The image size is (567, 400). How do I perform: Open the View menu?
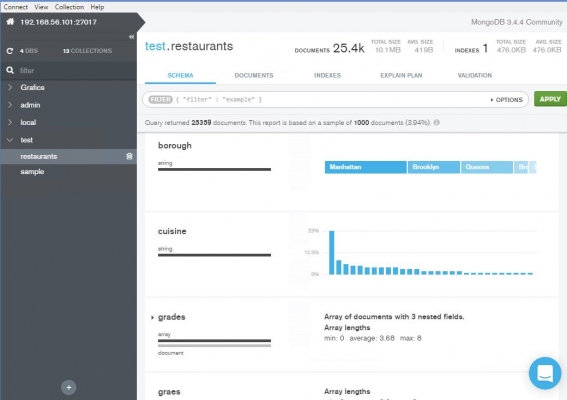[x=41, y=7]
